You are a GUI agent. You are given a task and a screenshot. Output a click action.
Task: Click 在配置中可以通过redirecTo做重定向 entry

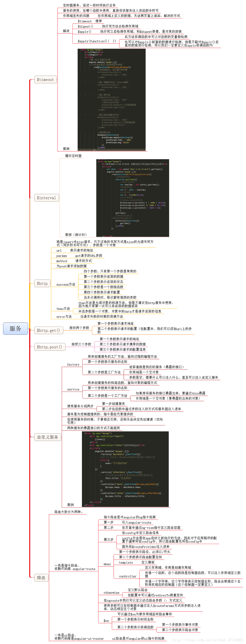point(155,595)
